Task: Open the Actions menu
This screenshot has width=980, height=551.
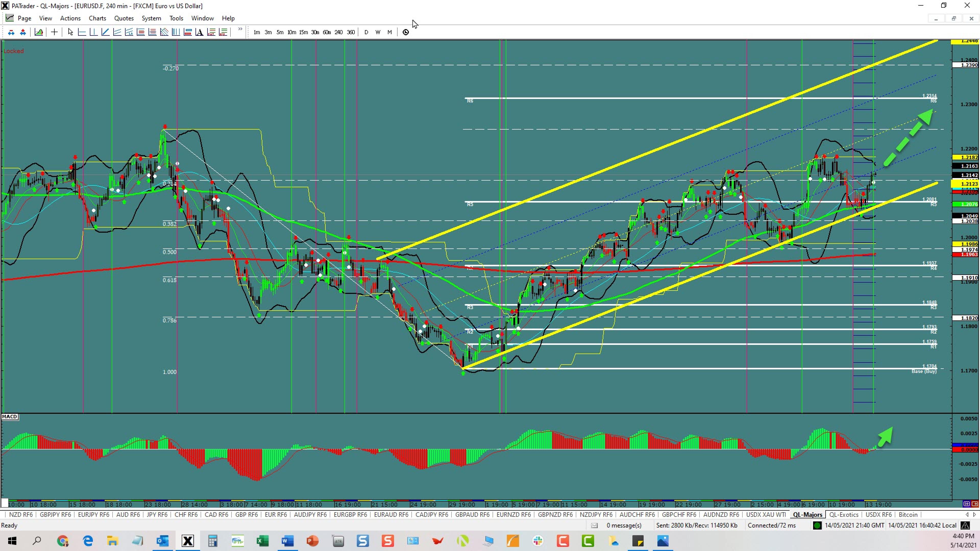Action: (x=70, y=18)
